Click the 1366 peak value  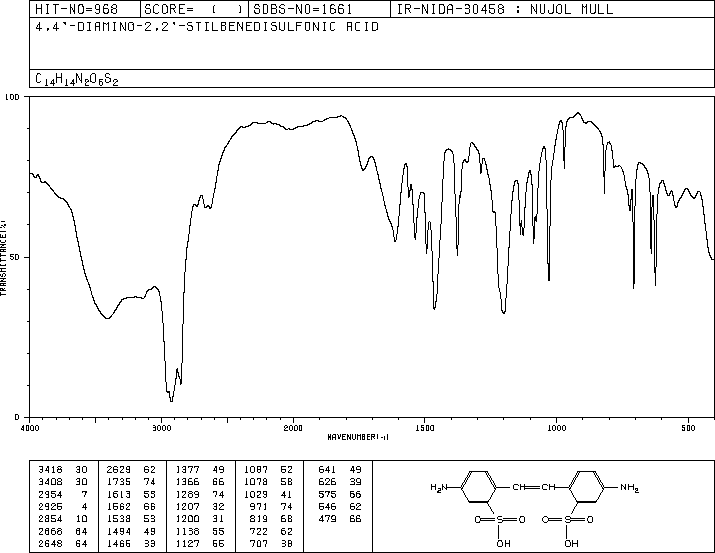click(x=187, y=482)
